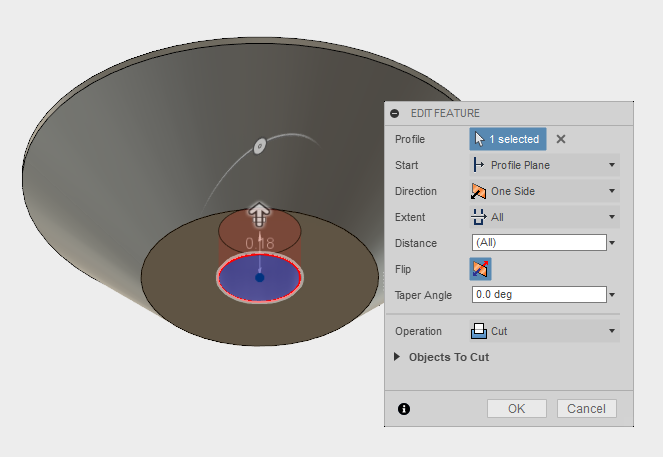Screen dimensions: 663x457
Task: Open the Taper Angle dropdown arrow
Action: pos(612,295)
